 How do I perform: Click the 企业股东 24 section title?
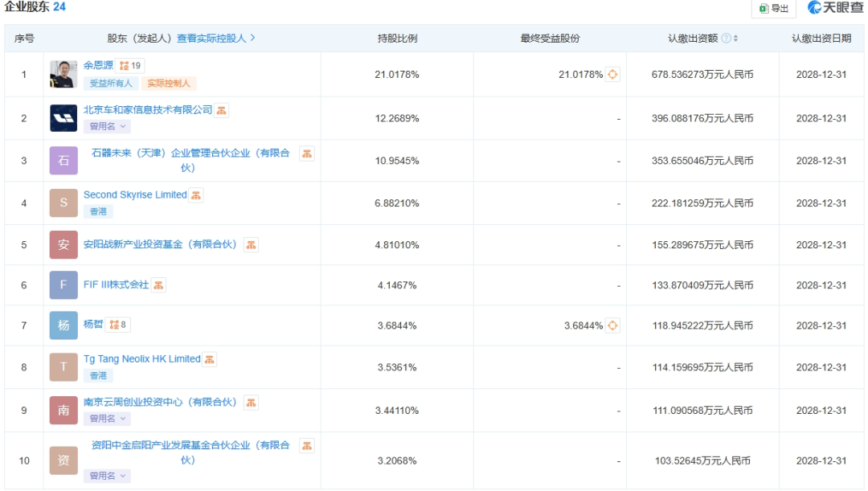[x=35, y=7]
